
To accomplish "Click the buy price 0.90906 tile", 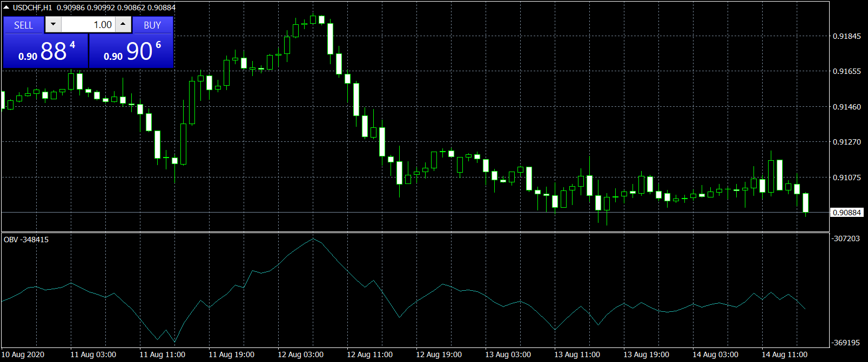I will point(131,51).
